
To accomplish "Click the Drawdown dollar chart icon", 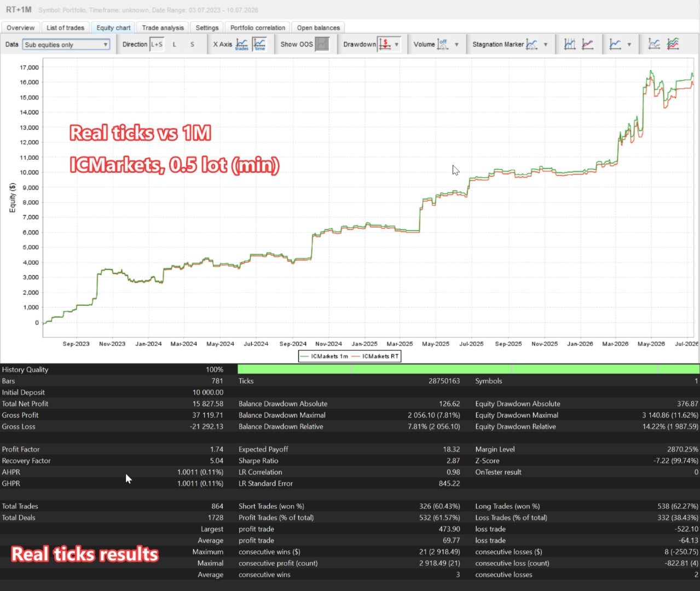I will 385,44.
